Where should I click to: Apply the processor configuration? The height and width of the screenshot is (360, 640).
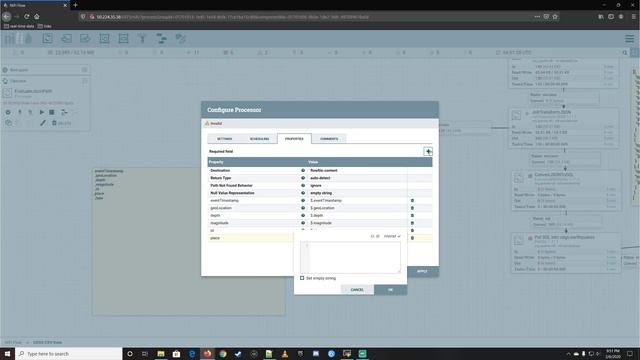[422, 271]
